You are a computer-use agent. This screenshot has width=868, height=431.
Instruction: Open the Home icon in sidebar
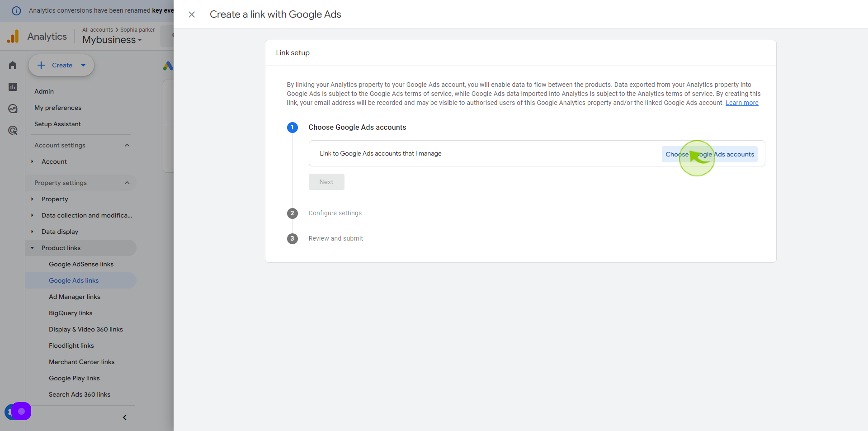(13, 65)
